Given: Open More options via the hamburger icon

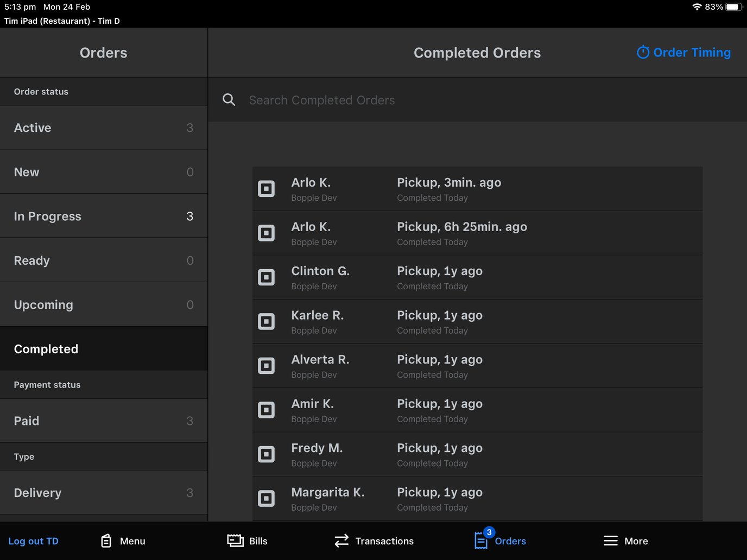Looking at the screenshot, I should click(x=611, y=540).
